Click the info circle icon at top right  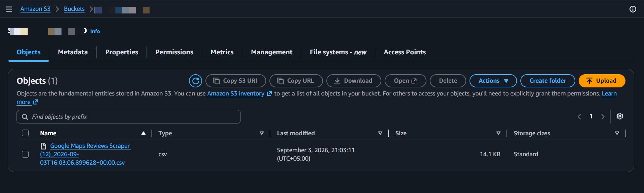[633, 9]
